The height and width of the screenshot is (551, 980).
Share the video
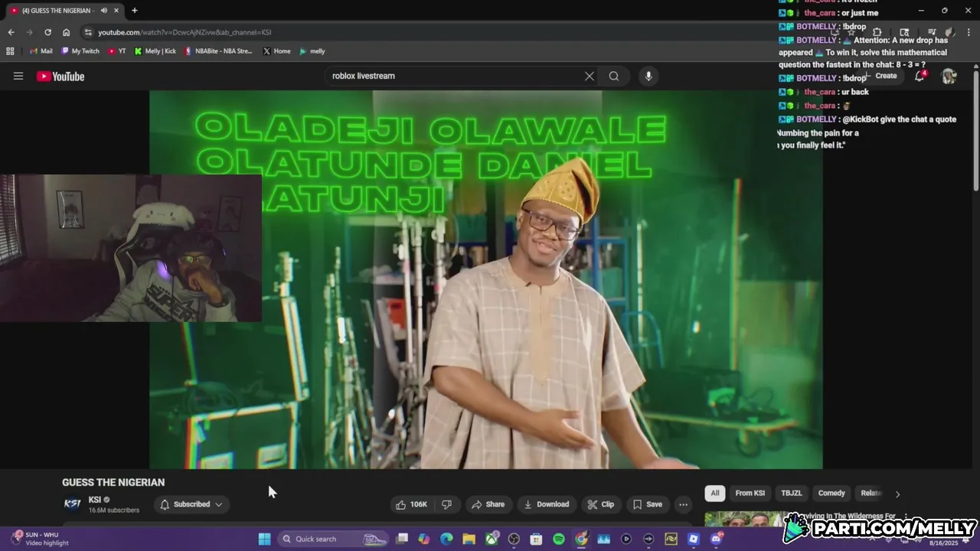tap(488, 504)
